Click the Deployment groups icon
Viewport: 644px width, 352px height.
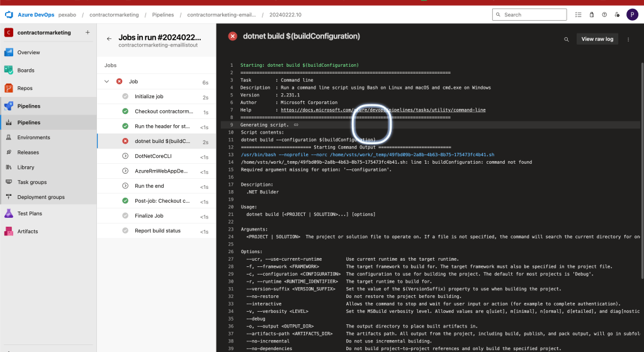[9, 196]
